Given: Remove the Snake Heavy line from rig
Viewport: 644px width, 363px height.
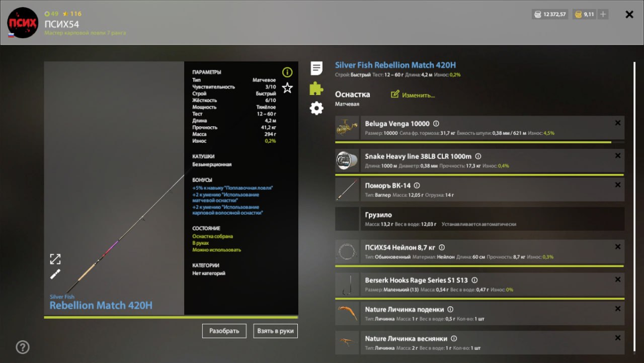Looking at the screenshot, I should (x=618, y=156).
